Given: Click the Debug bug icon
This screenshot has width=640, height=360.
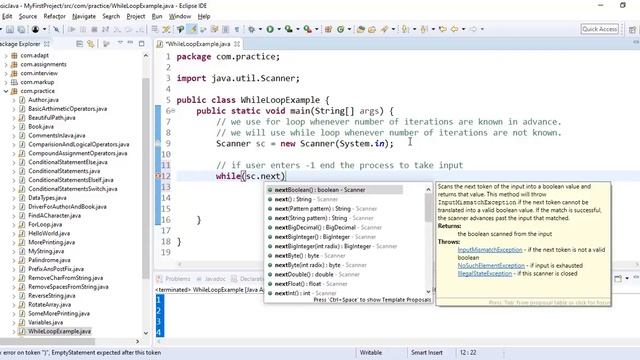Looking at the screenshot, I should click(x=251, y=29).
